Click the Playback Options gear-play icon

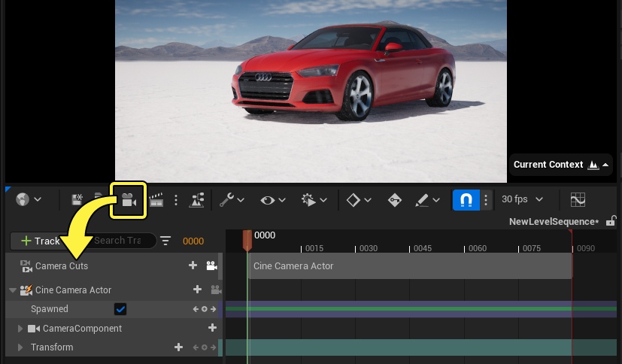(308, 200)
